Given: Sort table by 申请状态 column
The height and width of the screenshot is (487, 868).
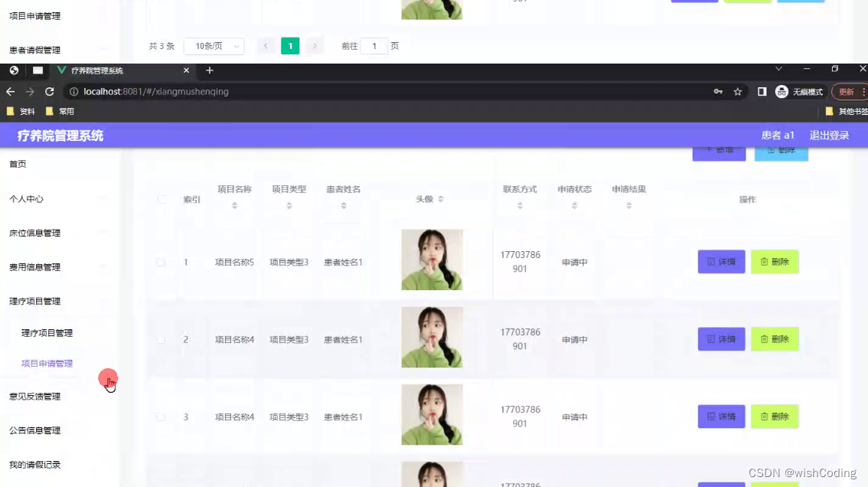Looking at the screenshot, I should 575,205.
